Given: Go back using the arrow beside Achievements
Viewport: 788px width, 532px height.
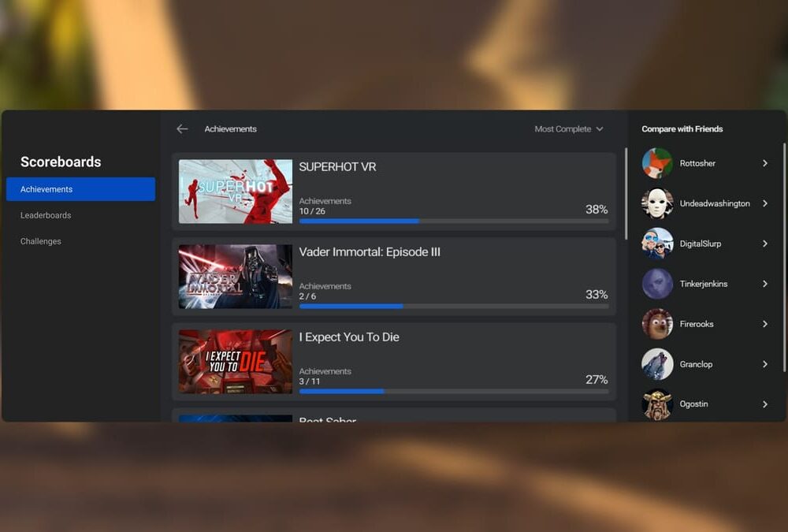Looking at the screenshot, I should [182, 129].
